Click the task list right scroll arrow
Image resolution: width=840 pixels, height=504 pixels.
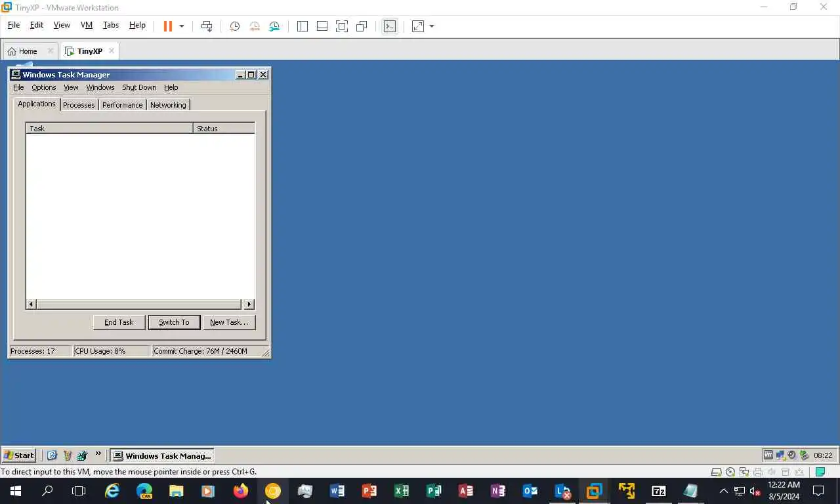coord(249,304)
